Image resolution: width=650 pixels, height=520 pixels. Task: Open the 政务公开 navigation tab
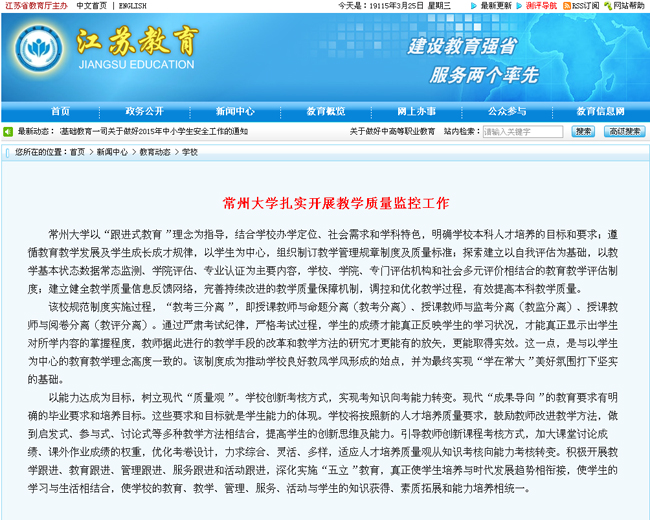pyautogui.click(x=144, y=111)
